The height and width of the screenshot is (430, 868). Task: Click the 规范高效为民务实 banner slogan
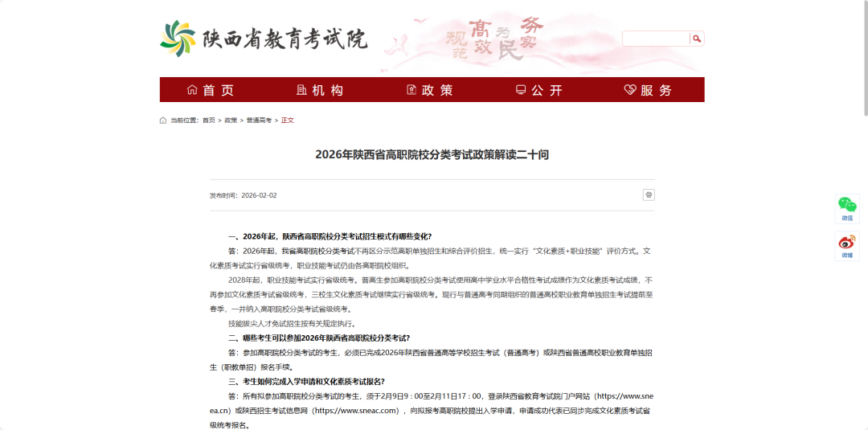pyautogui.click(x=494, y=39)
